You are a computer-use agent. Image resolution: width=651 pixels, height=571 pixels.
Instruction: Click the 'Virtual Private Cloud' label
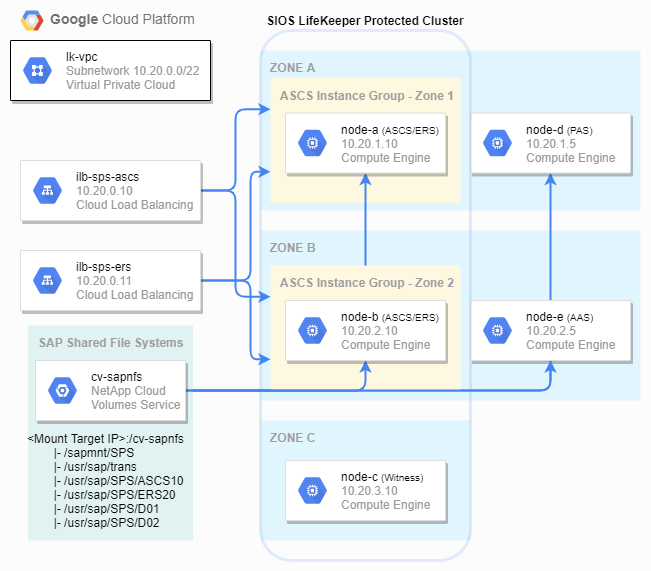[x=120, y=85]
